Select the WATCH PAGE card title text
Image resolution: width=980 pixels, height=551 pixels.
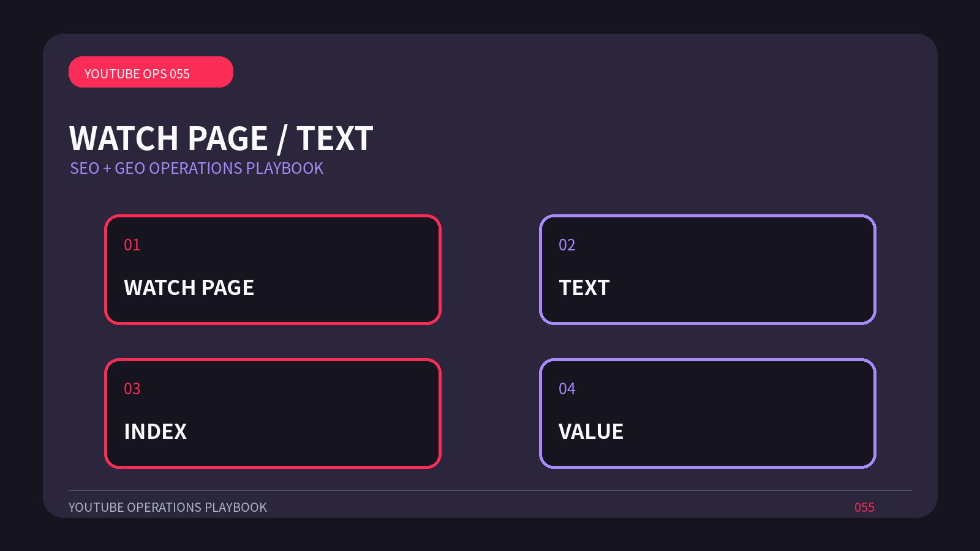coord(189,288)
